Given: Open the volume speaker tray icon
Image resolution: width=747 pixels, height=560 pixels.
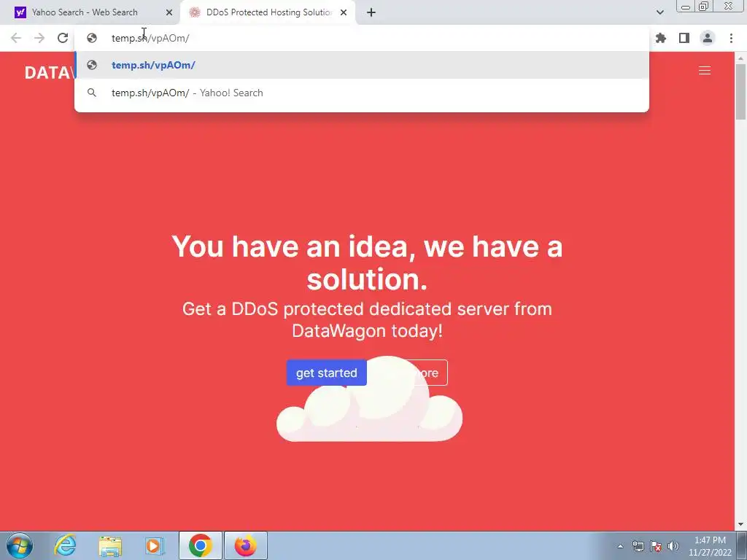Looking at the screenshot, I should (x=673, y=546).
